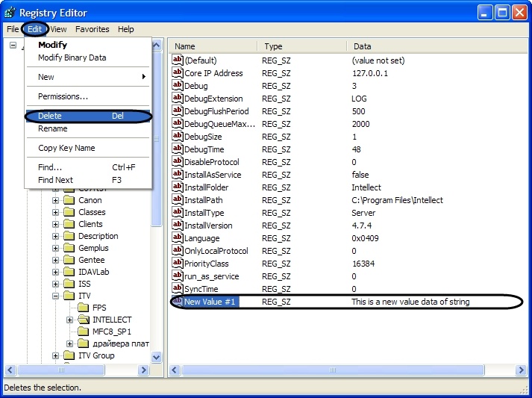
Task: Expand the INTELLECT subkey
Action: (x=69, y=320)
